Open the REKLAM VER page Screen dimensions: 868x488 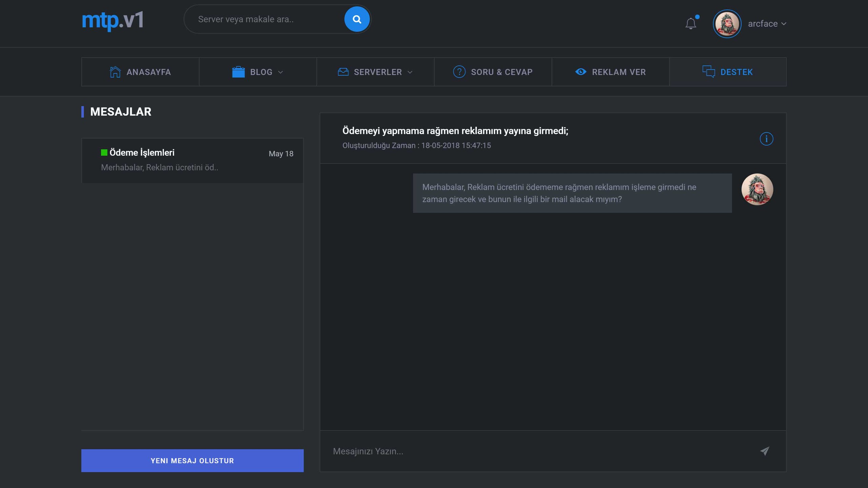(611, 72)
